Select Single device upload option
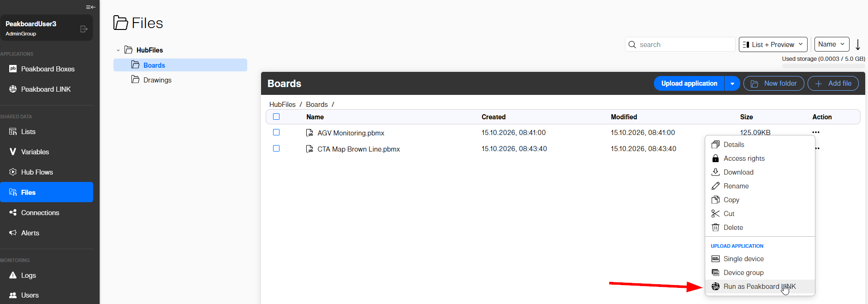 760,259
